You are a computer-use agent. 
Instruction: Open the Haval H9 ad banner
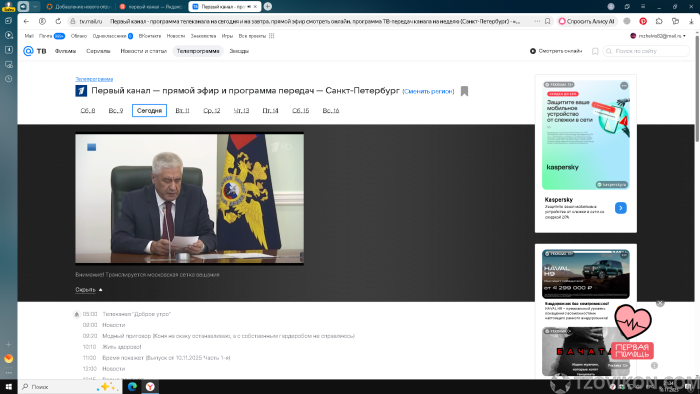tap(586, 274)
